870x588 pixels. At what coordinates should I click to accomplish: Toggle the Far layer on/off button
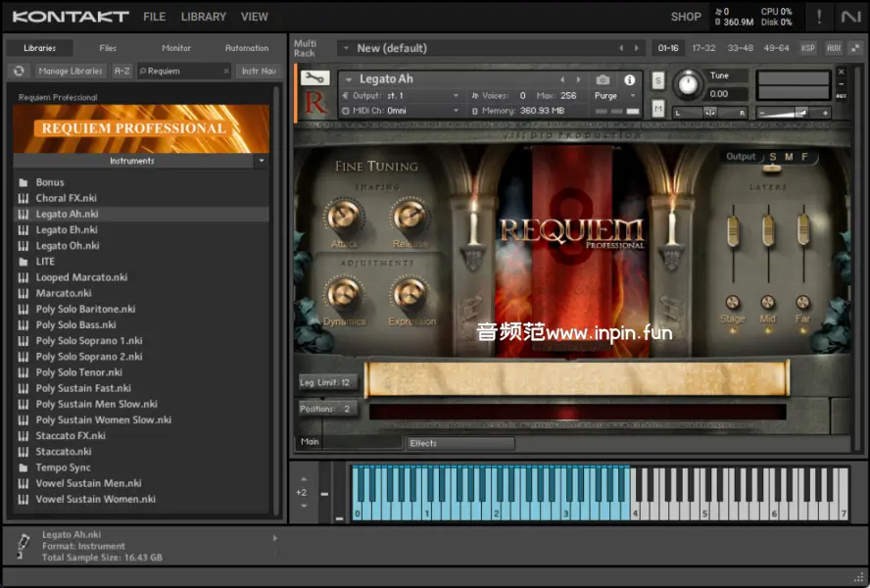[802, 303]
